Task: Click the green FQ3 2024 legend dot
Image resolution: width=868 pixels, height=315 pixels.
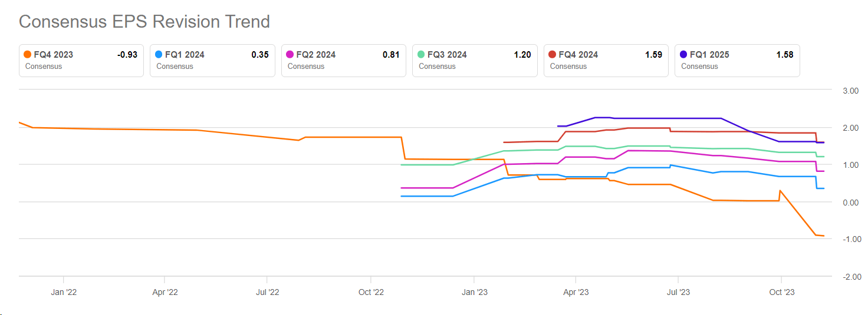Action: [x=421, y=55]
